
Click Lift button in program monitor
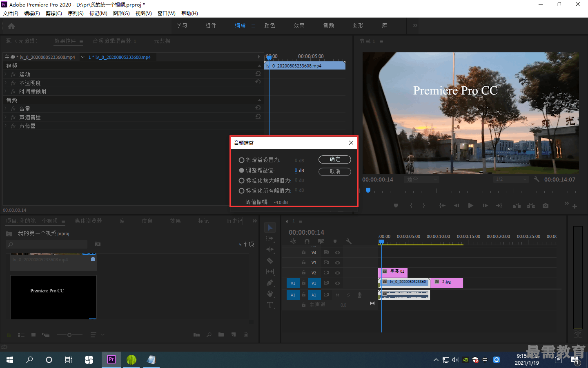[x=517, y=205]
